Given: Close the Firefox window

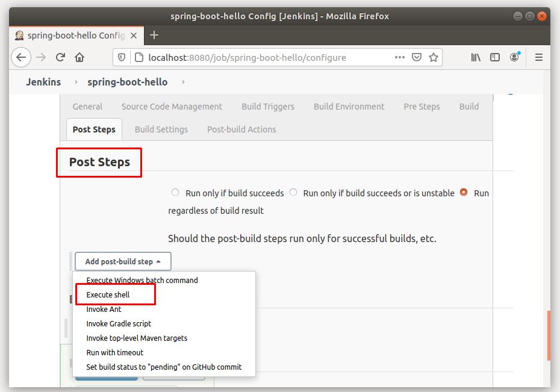Looking at the screenshot, I should point(542,16).
